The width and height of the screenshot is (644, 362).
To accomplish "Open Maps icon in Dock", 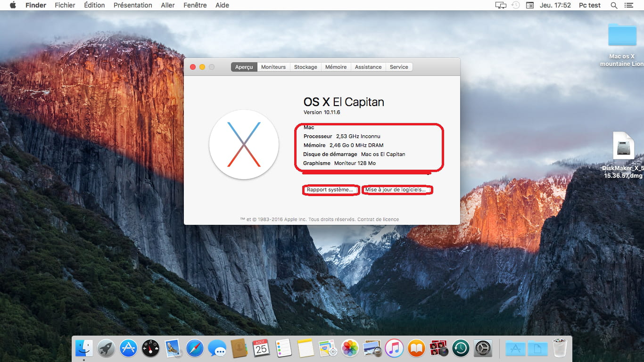I will point(327,348).
